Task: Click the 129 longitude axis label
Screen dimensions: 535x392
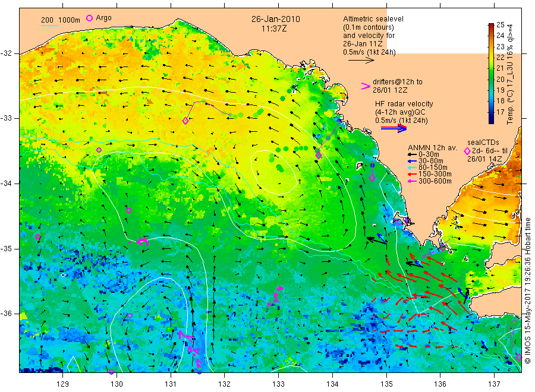Action: [x=63, y=384]
